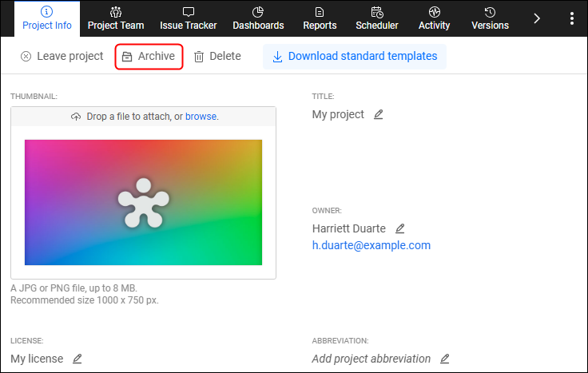Switch to the Project Team tab

click(116, 18)
